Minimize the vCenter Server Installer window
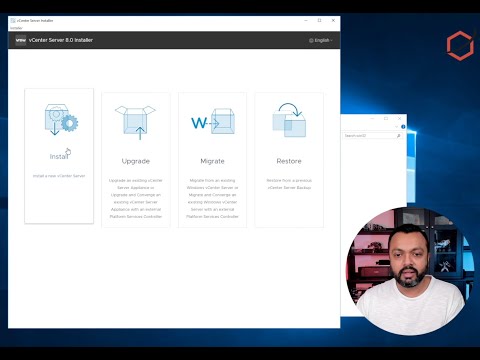The width and height of the screenshot is (480, 360). (x=306, y=20)
